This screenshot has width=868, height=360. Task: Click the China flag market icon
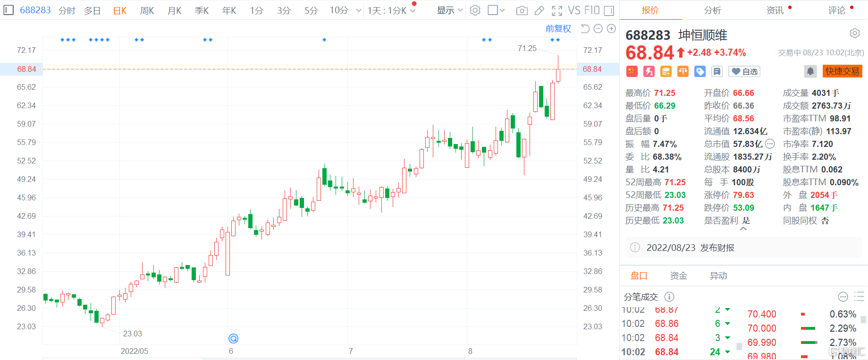click(x=632, y=71)
